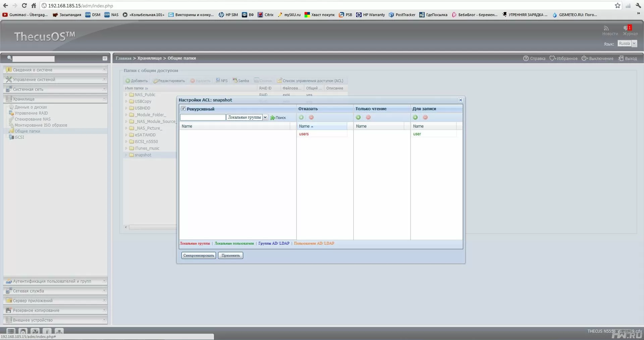This screenshot has width=644, height=340.
Task: Click the red remove icon under Для записи
Action: click(425, 117)
